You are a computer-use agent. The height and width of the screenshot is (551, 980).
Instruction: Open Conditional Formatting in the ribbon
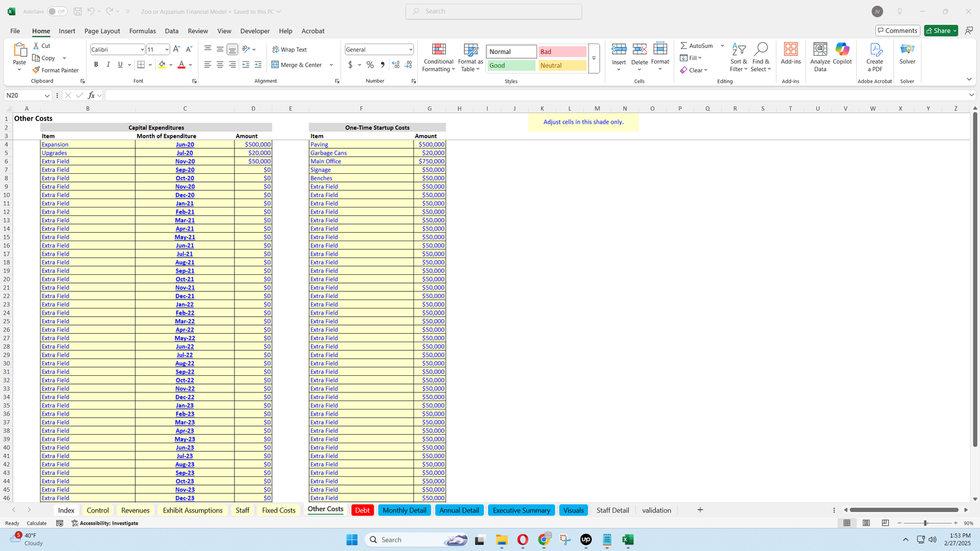tap(439, 58)
